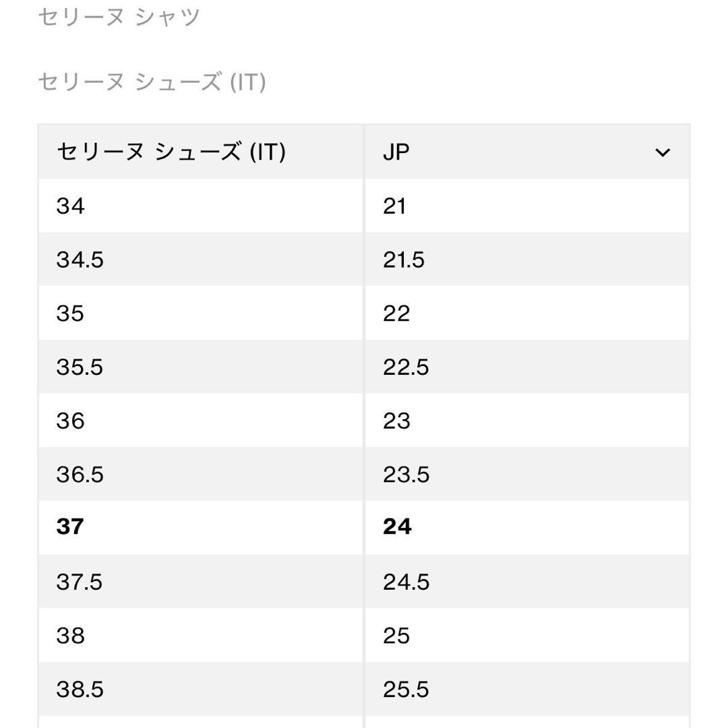The height and width of the screenshot is (728, 728).
Task: Select IT size 35.5 row
Action: click(x=81, y=367)
